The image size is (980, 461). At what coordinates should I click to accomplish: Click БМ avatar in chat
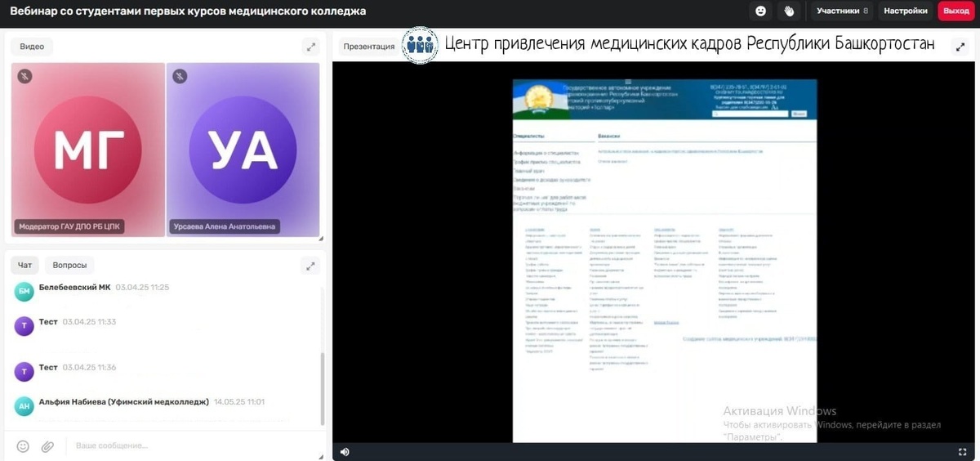(24, 292)
